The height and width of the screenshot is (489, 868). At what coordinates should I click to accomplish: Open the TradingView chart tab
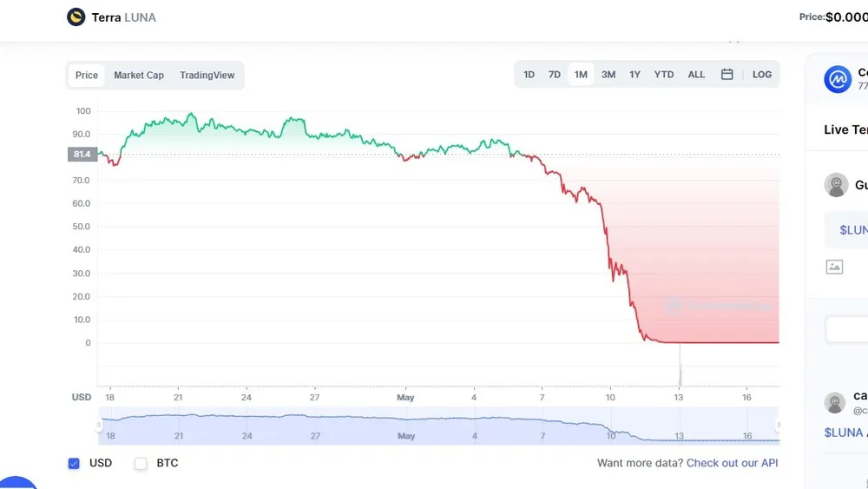click(207, 76)
